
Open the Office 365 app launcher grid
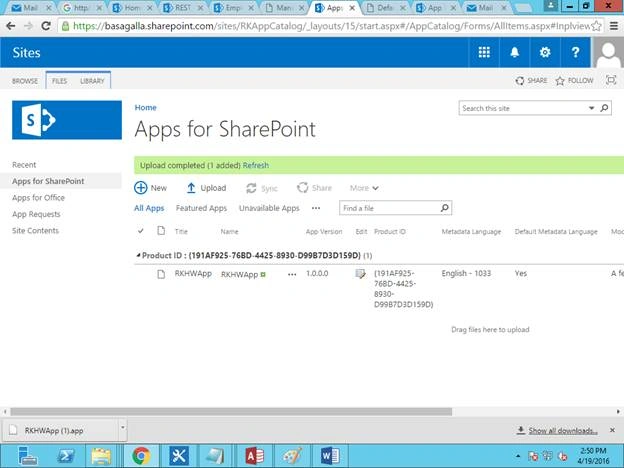point(484,52)
